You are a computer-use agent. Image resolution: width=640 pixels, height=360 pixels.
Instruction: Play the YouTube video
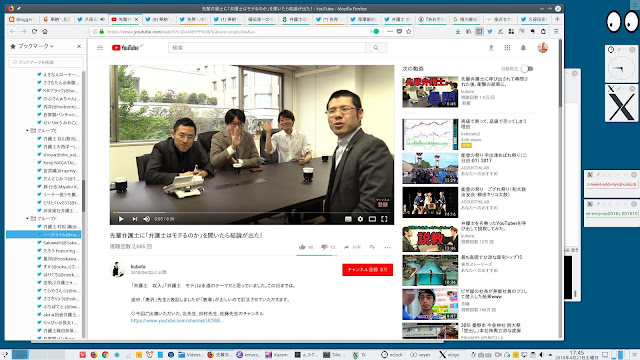pos(121,219)
